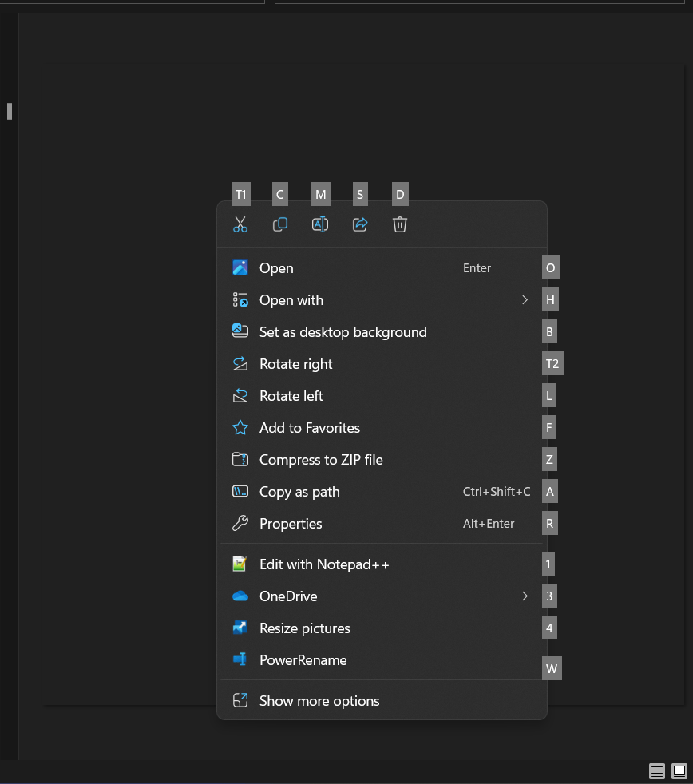Click the OneDrive cloud icon
The height and width of the screenshot is (784, 693).
click(240, 596)
